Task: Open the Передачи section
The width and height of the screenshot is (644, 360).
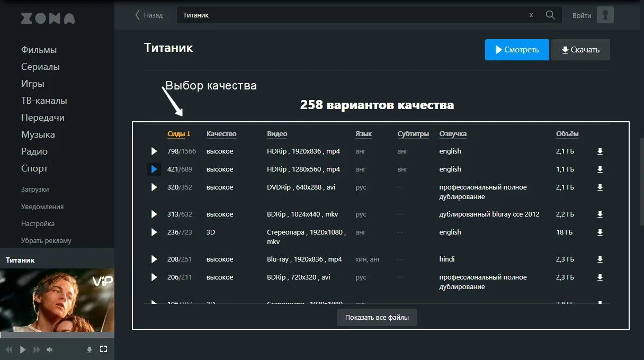Action: (42, 118)
